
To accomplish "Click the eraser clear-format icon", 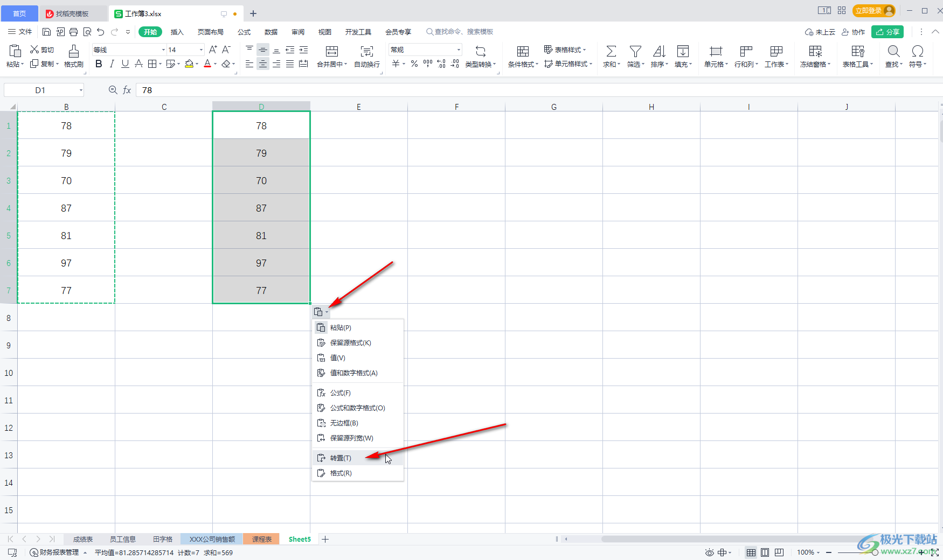I will [226, 64].
